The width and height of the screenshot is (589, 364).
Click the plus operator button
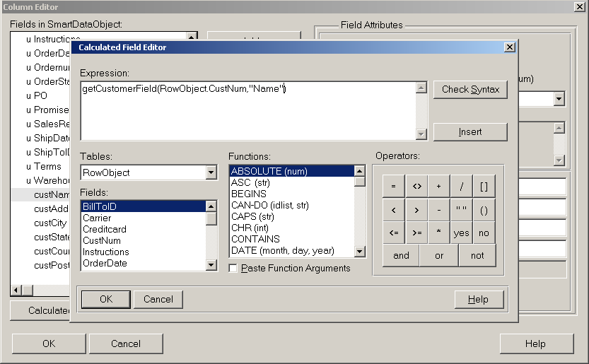(438, 187)
